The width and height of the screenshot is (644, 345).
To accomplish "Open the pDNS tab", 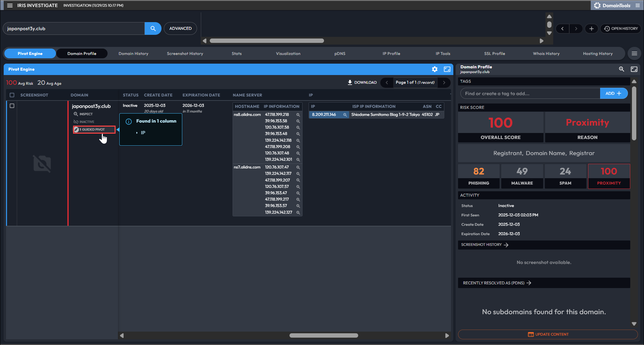I will click(340, 54).
